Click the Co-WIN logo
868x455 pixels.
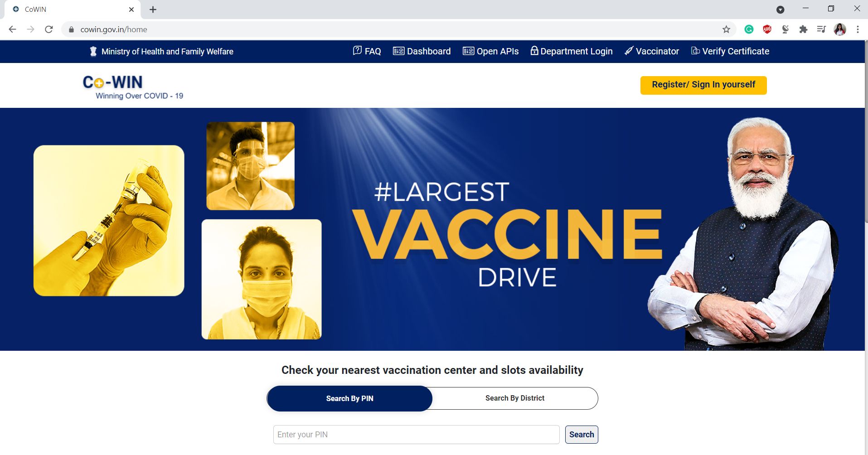pyautogui.click(x=133, y=87)
